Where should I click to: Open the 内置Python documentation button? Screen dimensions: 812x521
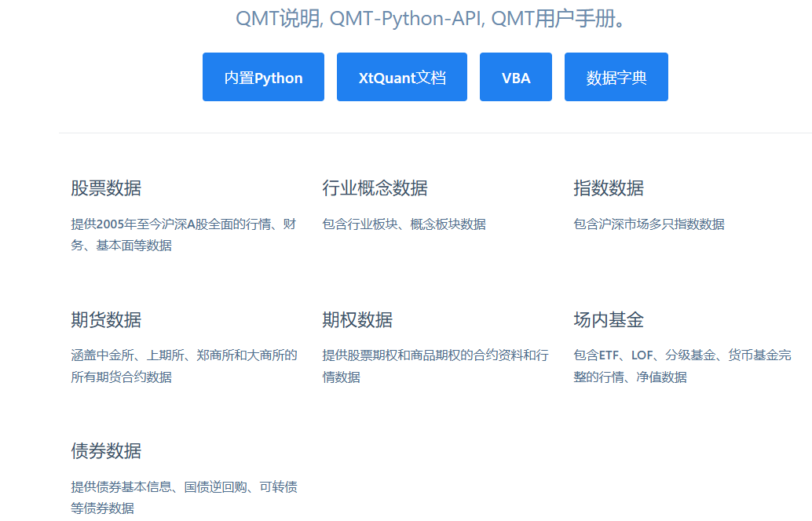pyautogui.click(x=263, y=77)
